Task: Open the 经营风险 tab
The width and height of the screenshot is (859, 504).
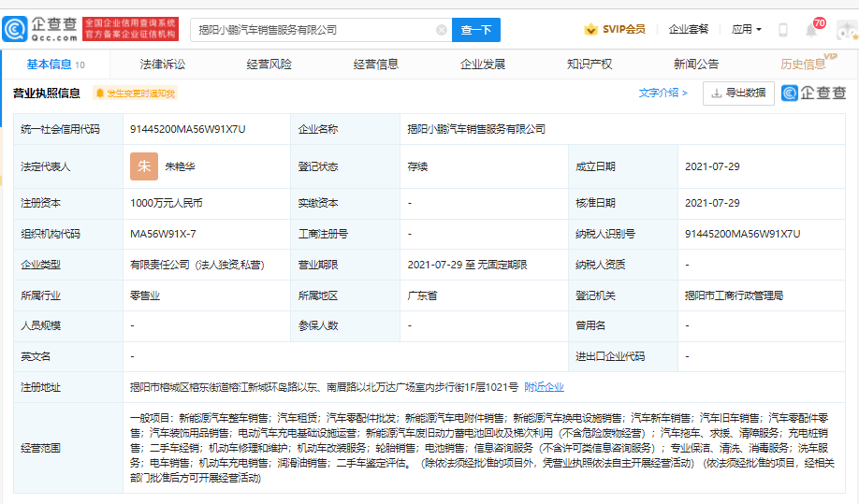Action: (269, 65)
